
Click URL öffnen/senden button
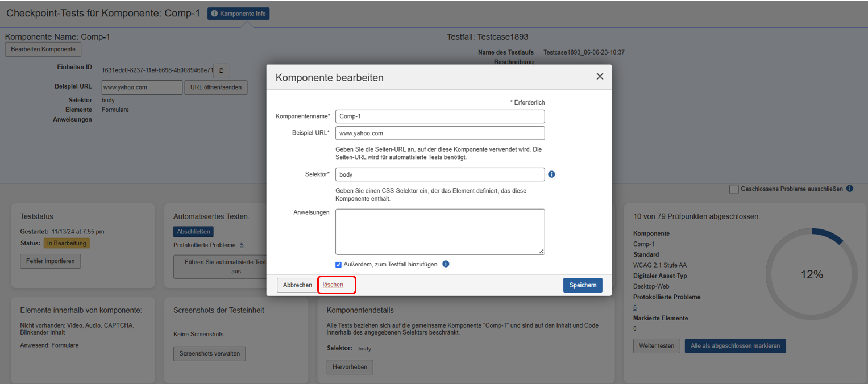click(215, 87)
